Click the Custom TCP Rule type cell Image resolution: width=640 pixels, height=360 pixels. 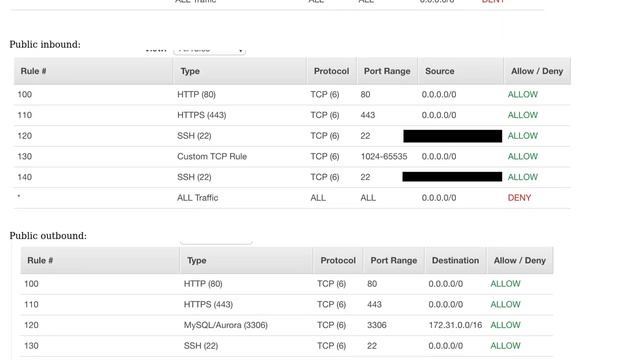point(212,156)
